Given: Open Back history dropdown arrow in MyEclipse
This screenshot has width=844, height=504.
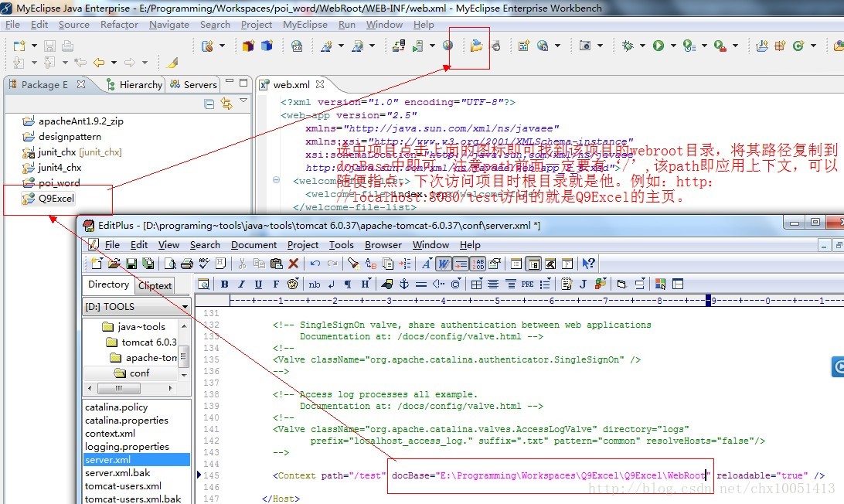Looking at the screenshot, I should click(114, 63).
